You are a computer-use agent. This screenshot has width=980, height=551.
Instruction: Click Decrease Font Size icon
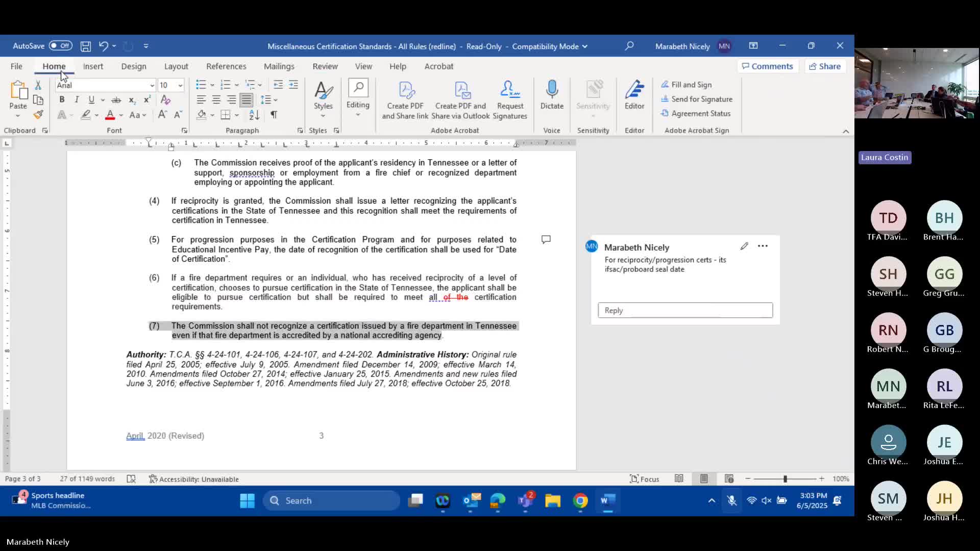point(178,115)
